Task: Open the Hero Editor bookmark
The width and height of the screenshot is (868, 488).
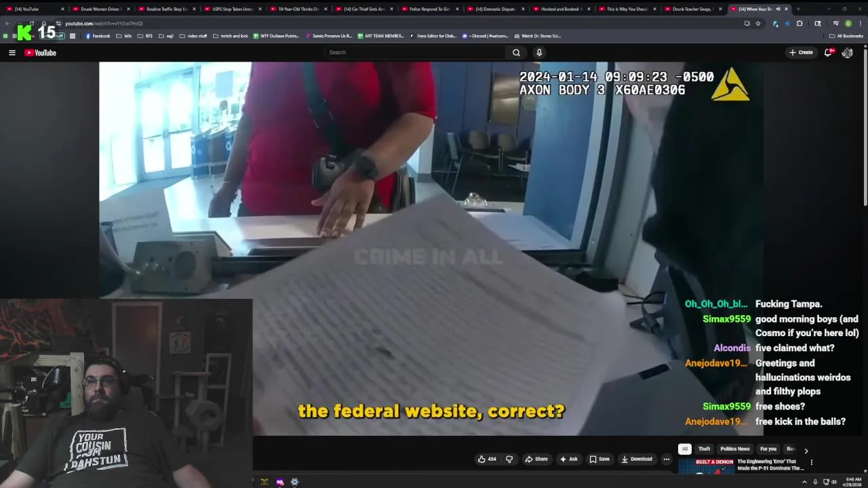Action: point(433,36)
